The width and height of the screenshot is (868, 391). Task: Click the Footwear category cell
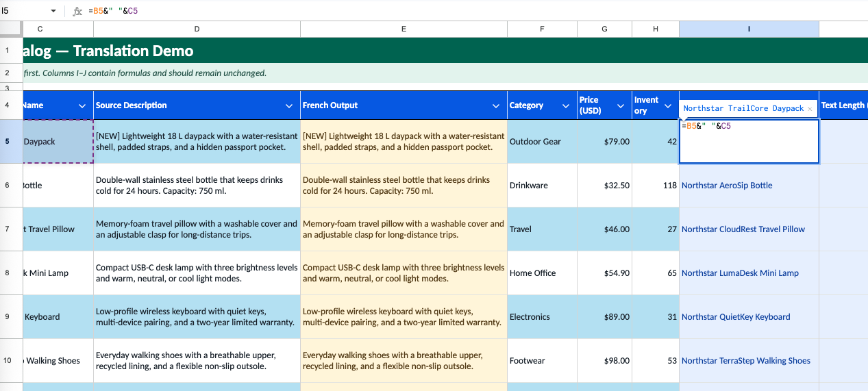[542, 361]
